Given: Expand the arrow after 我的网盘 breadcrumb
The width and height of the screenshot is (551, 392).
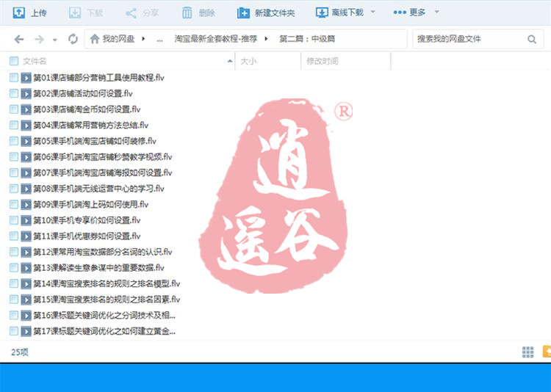Looking at the screenshot, I should point(143,39).
